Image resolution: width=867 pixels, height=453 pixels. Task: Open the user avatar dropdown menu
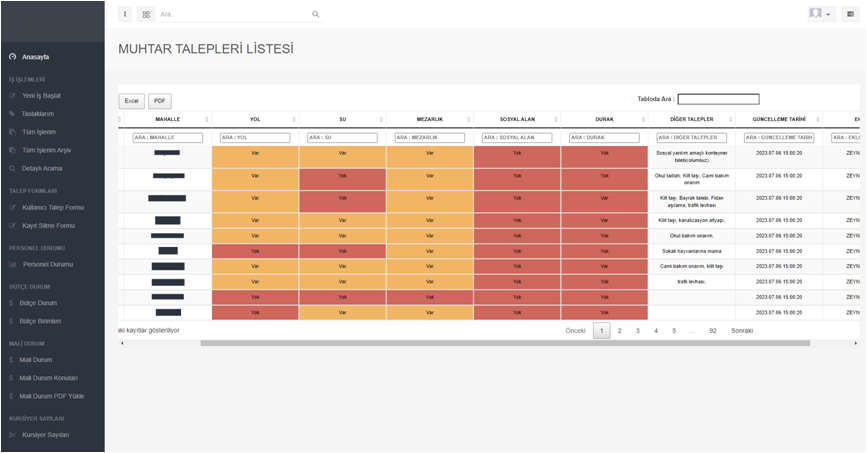(x=821, y=14)
